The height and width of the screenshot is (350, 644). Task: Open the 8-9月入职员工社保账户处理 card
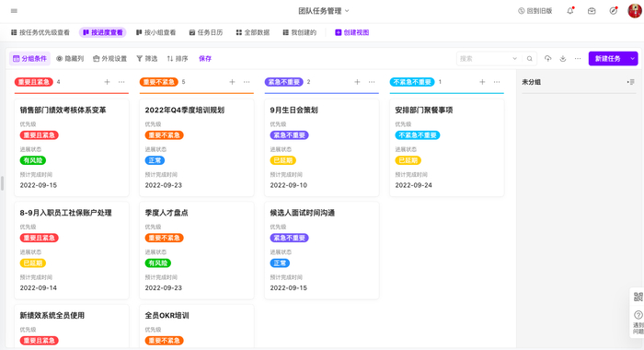coord(72,251)
